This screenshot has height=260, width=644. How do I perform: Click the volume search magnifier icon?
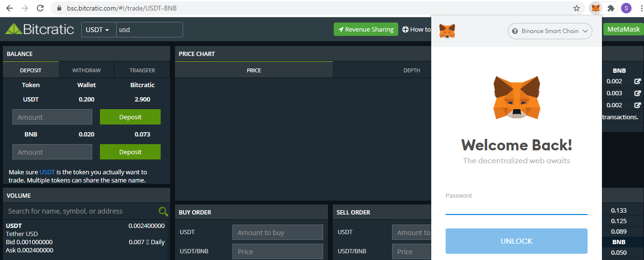click(163, 211)
